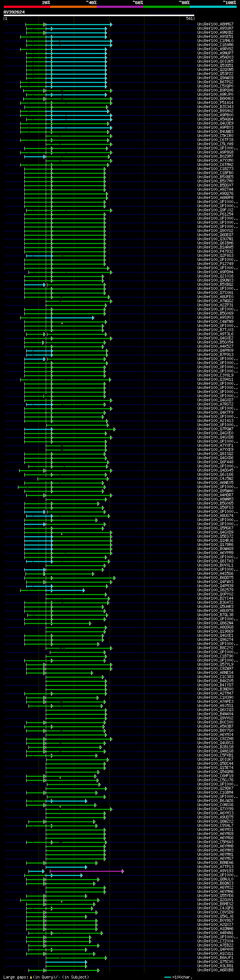Click the green ~80% identity legend bar

click(x=166, y=7)
